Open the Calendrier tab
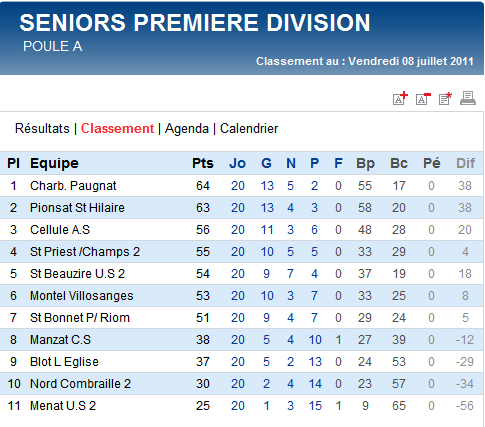 tap(249, 129)
